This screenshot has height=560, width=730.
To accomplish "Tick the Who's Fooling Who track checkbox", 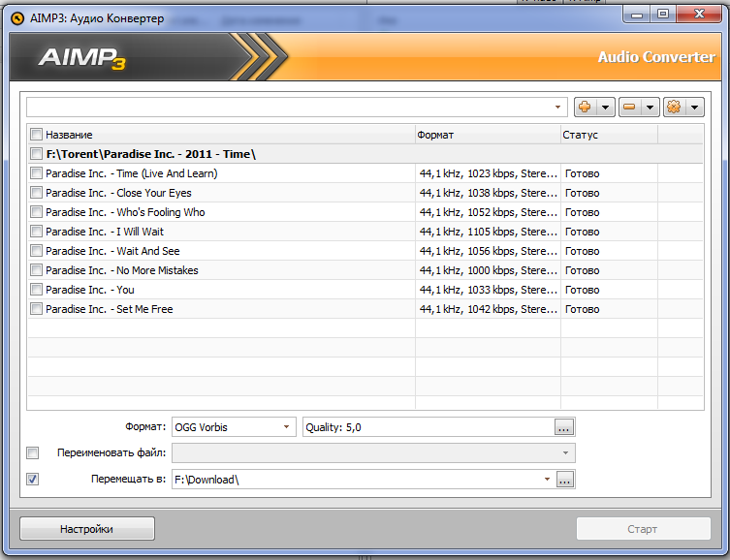I will (x=36, y=211).
